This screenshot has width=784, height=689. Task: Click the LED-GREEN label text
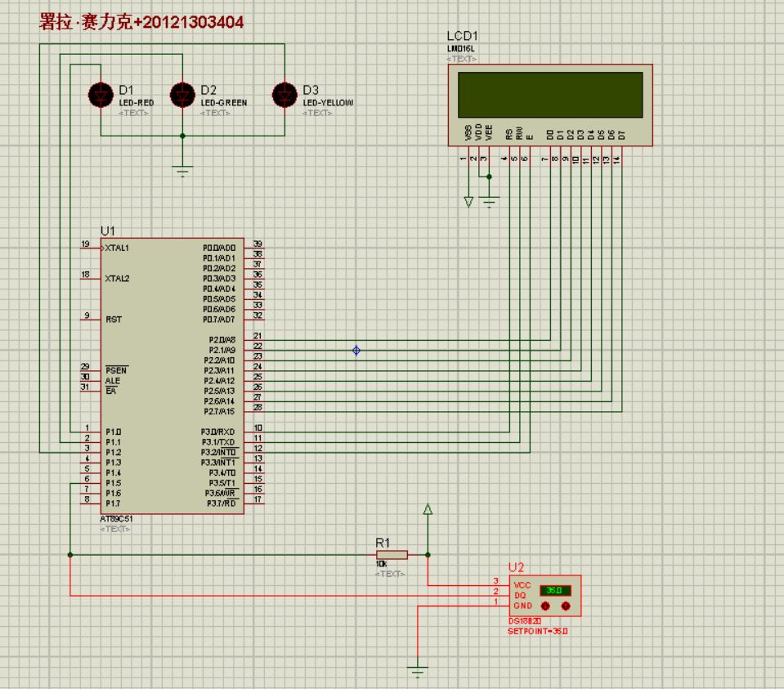tap(223, 102)
